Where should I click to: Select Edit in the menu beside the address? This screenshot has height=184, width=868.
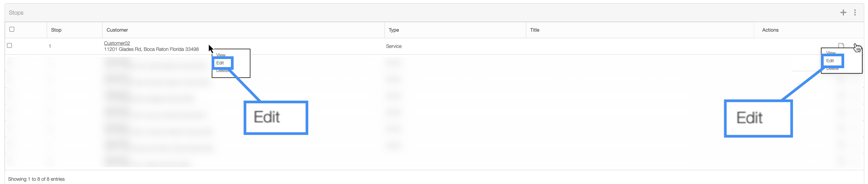pyautogui.click(x=220, y=63)
